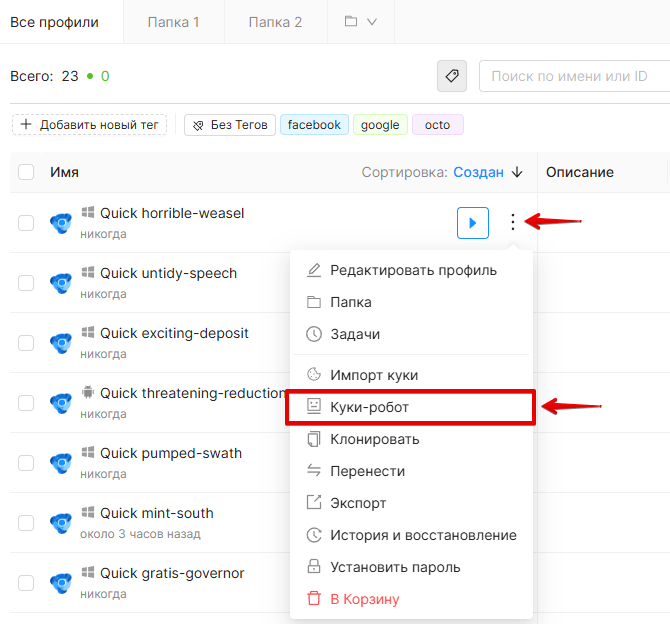The width and height of the screenshot is (670, 624).
Task: Filter profiles by octo tag
Action: pos(438,125)
